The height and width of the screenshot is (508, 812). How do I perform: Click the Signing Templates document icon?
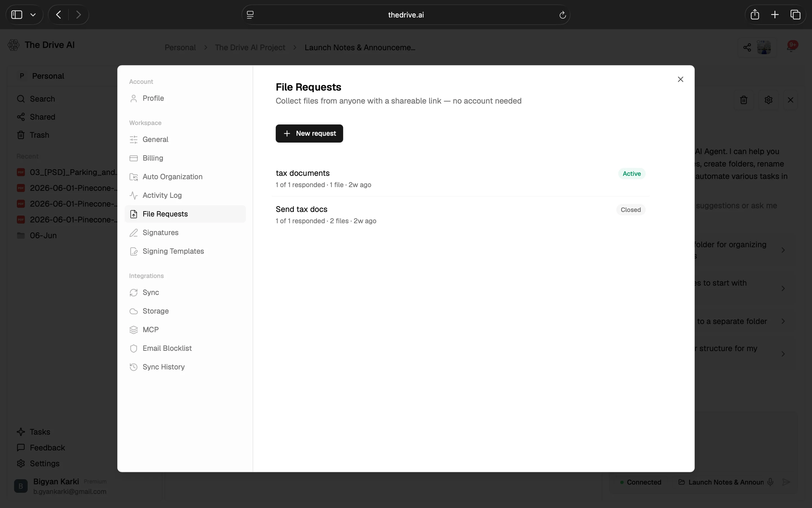(134, 251)
